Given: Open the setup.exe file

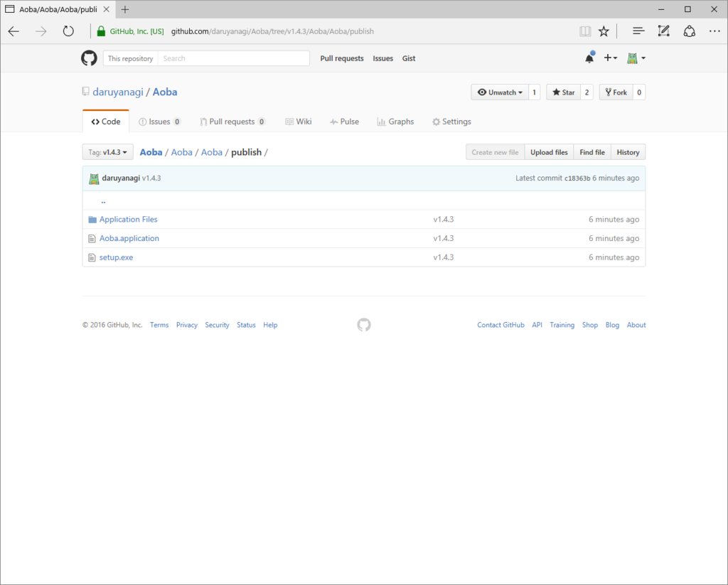Looking at the screenshot, I should coord(116,258).
